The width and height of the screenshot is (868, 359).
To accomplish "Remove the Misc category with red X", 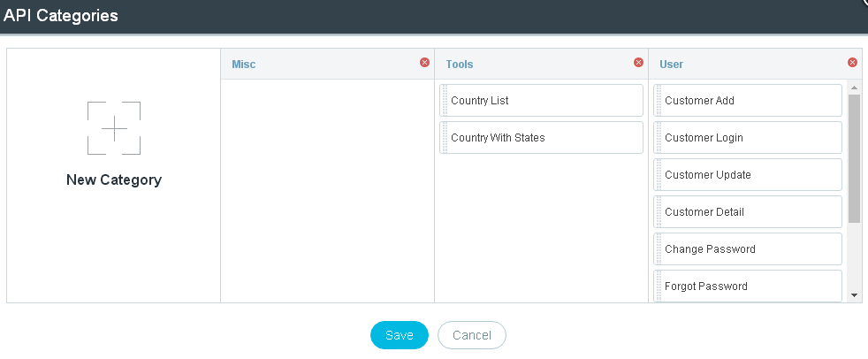I will [x=424, y=63].
